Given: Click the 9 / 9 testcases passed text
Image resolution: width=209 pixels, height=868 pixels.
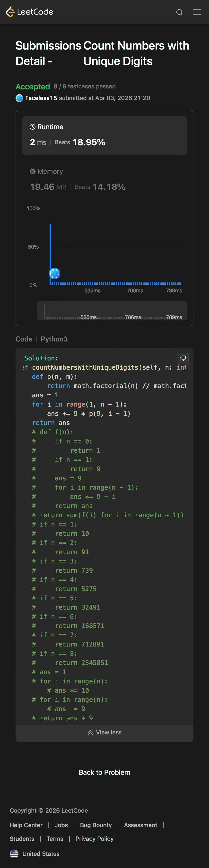Looking at the screenshot, I should 85,86.
